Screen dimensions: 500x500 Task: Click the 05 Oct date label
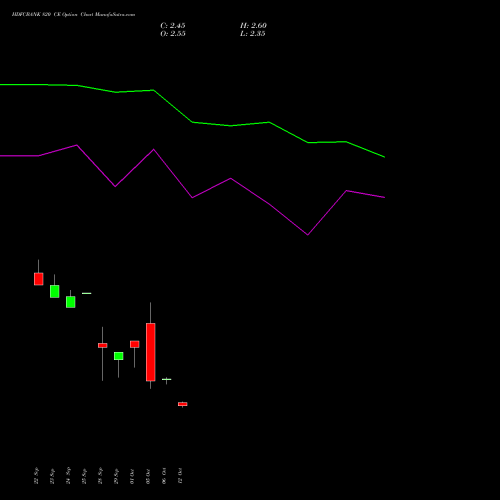(x=148, y=476)
